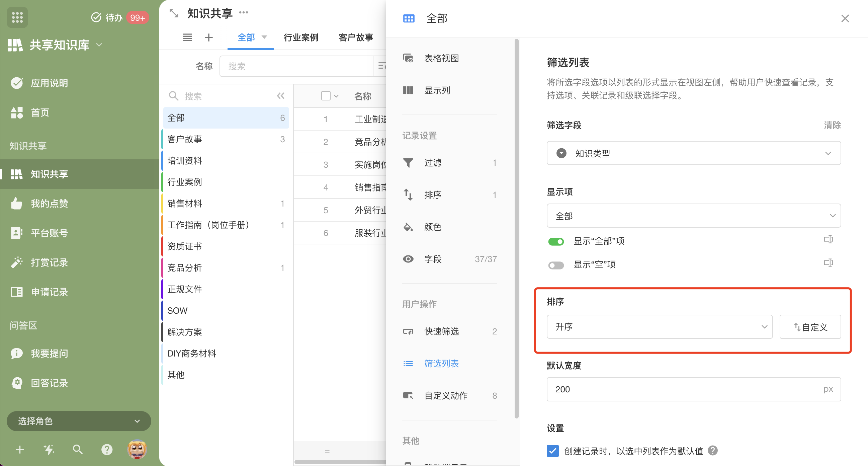Switch to the 全部 view tab
This screenshot has width=868, height=466.
(246, 37)
